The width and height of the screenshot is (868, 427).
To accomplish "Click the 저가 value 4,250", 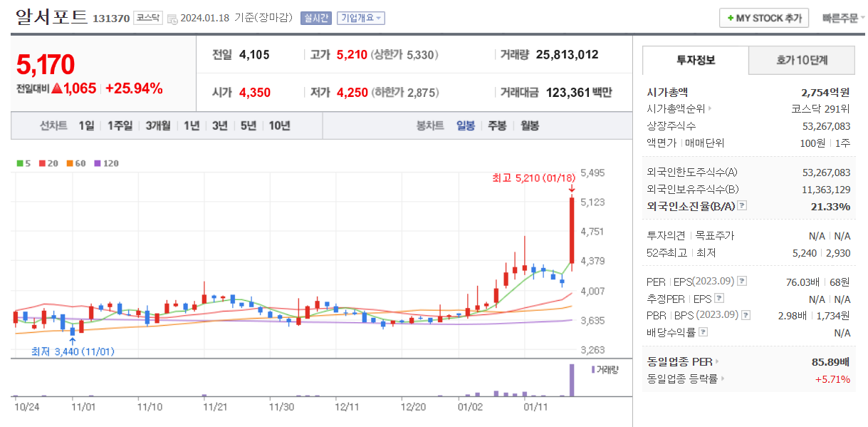I will click(x=352, y=92).
